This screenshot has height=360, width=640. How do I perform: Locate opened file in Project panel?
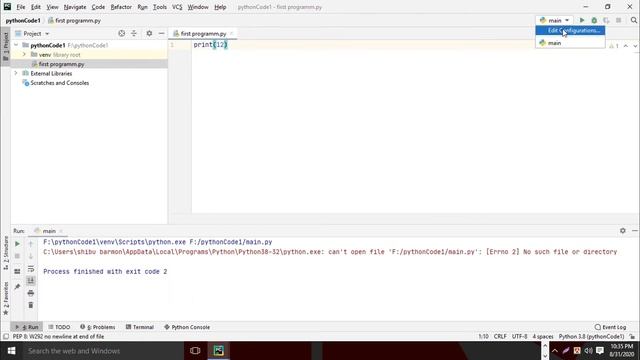coord(122,33)
